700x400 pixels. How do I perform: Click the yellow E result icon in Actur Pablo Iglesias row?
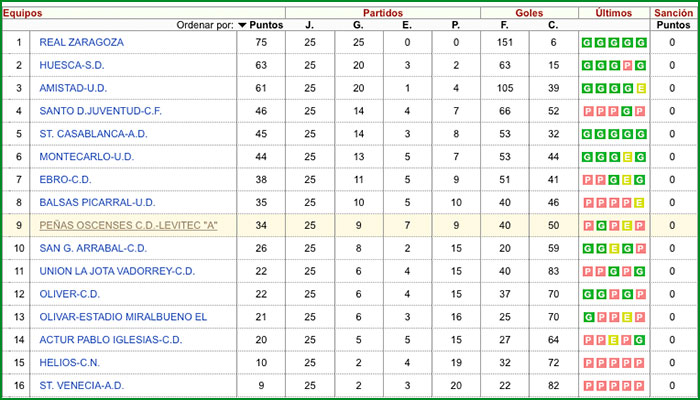[613, 340]
